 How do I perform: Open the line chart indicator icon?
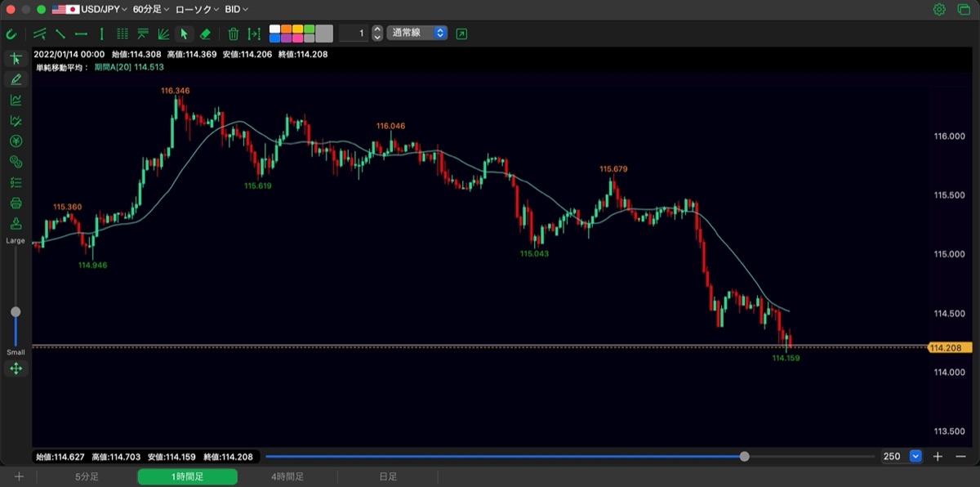click(x=16, y=100)
